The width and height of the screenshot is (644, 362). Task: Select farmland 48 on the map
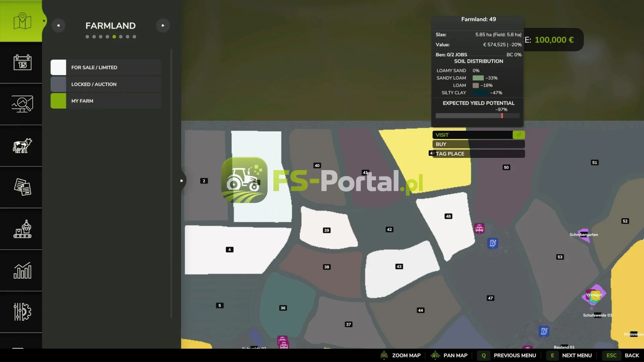coord(448,216)
